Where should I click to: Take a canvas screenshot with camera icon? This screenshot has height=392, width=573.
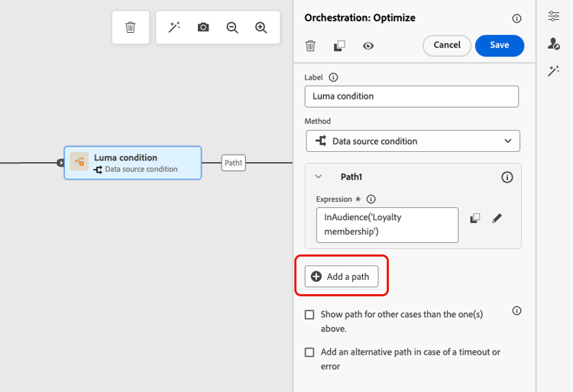click(x=203, y=28)
